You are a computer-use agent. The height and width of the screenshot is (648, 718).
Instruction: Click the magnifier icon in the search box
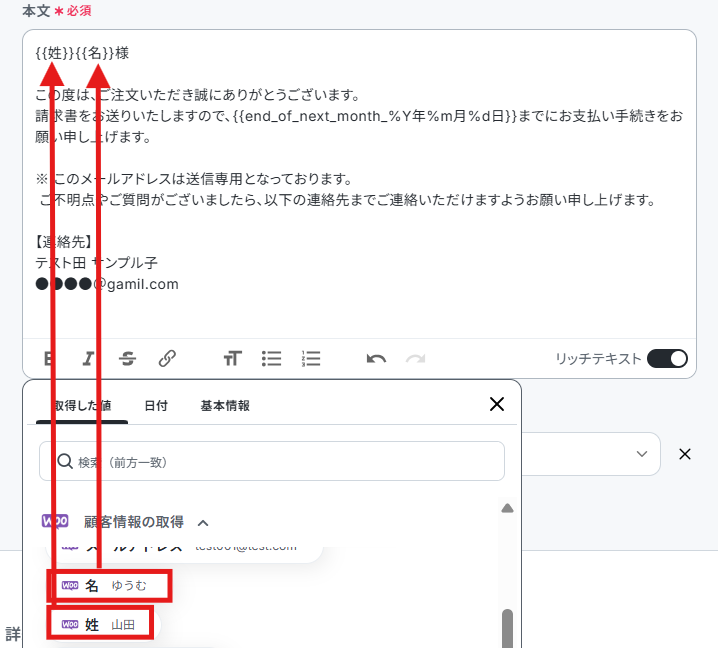pos(65,462)
